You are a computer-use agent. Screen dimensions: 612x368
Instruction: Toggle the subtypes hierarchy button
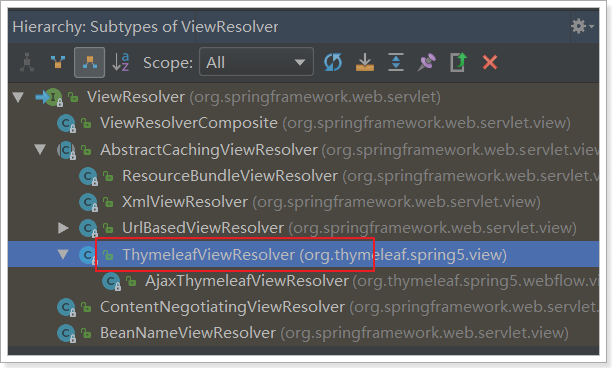click(x=89, y=62)
